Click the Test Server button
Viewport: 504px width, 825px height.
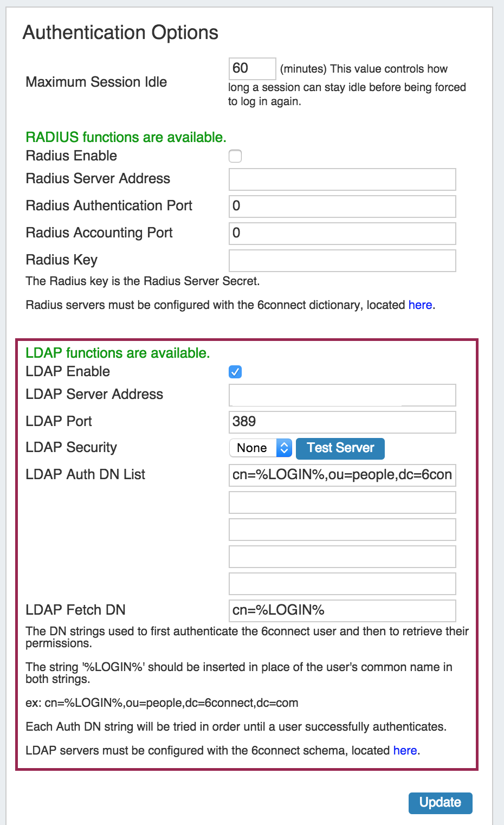point(340,448)
